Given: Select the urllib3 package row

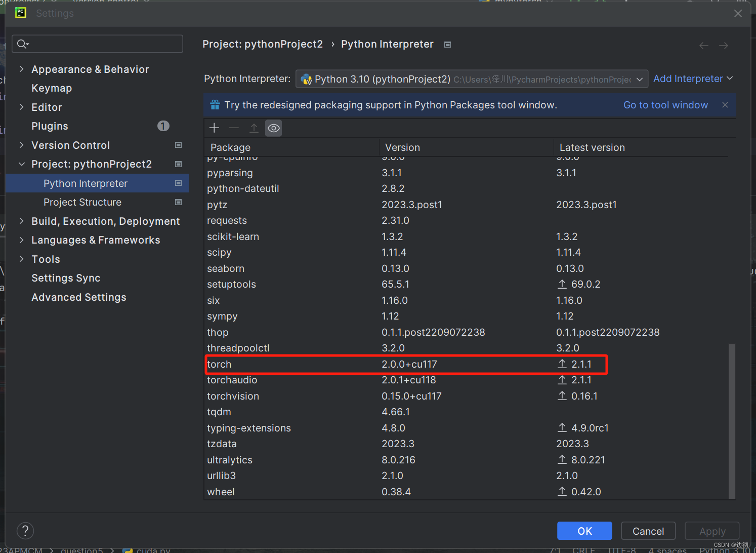Looking at the screenshot, I should pyautogui.click(x=468, y=476).
